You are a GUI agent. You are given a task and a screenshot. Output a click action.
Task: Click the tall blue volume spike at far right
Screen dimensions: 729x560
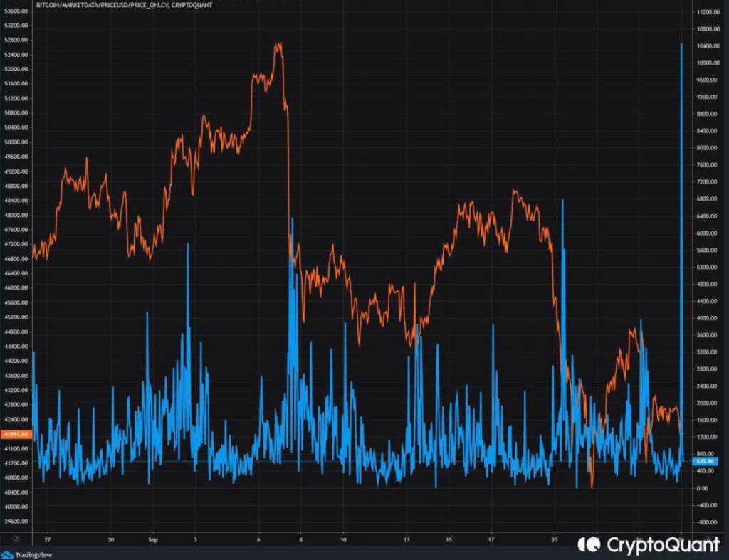[682, 249]
